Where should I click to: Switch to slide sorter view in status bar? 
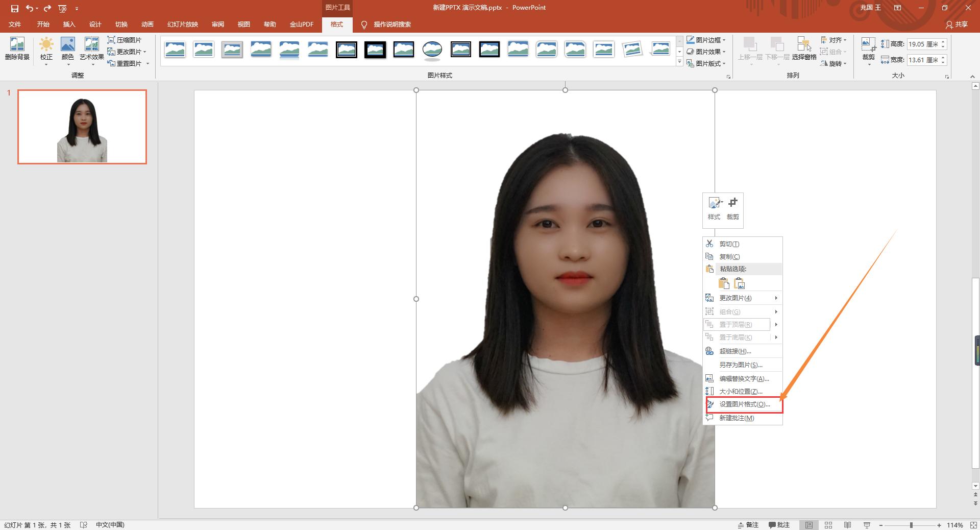click(828, 525)
